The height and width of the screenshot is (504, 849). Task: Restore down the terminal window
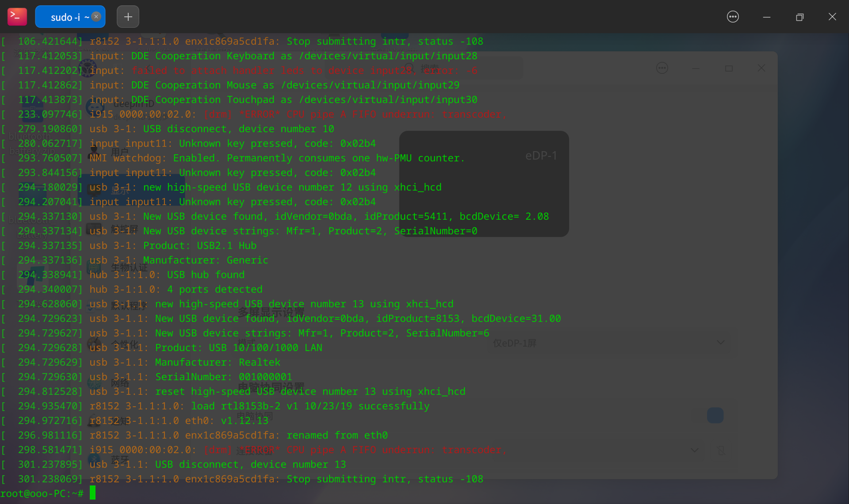click(x=799, y=17)
